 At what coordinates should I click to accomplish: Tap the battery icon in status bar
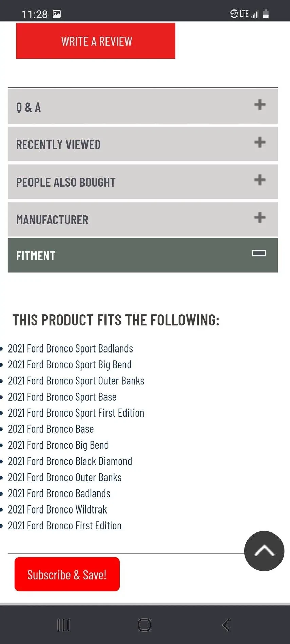(266, 14)
